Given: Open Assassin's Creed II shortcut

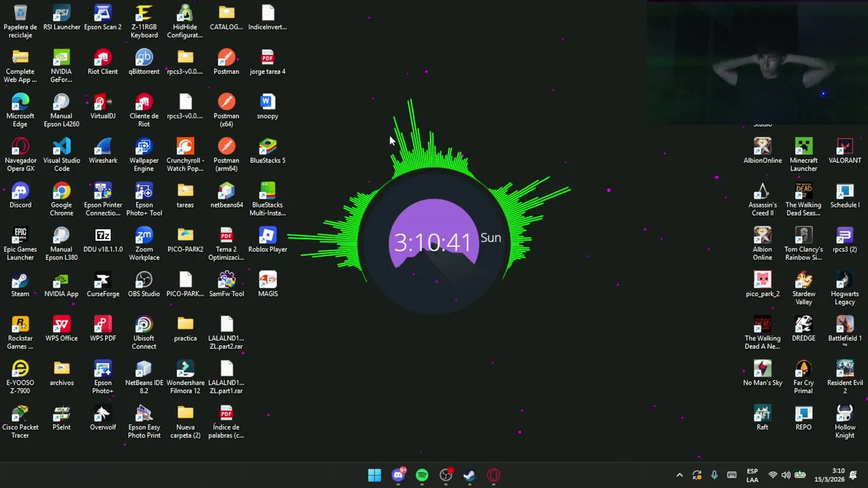Looking at the screenshot, I should [762, 199].
